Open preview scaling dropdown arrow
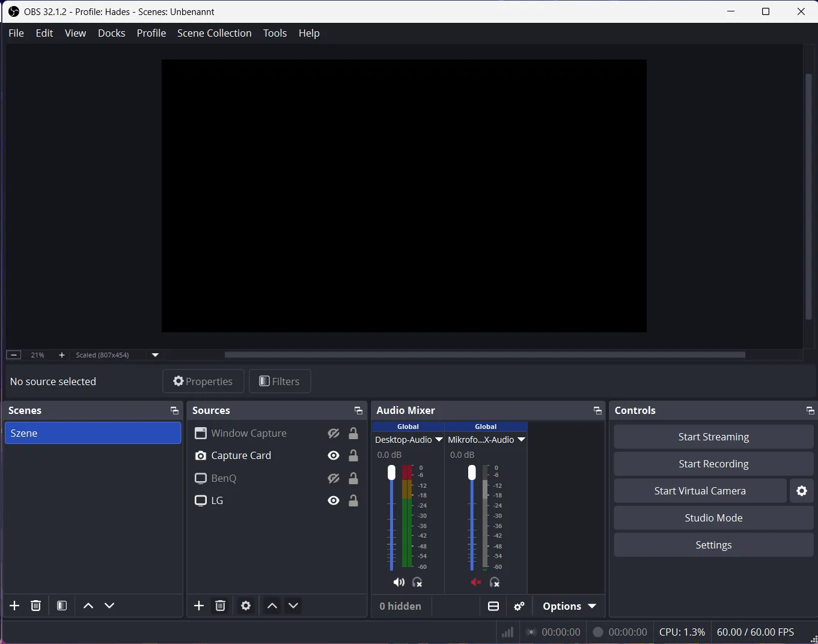Screen dimensions: 818x644 (x=155, y=355)
